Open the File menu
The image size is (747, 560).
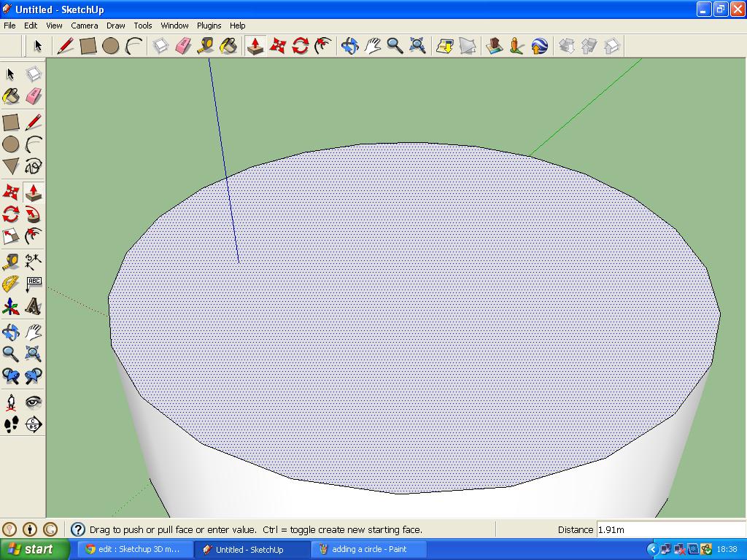(x=9, y=26)
